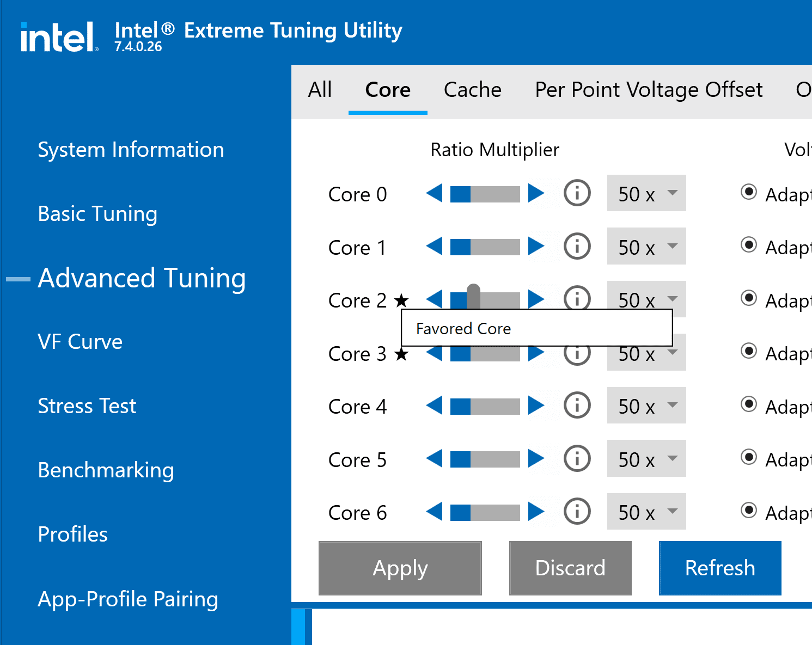Screen dimensions: 812x645
Task: Click the Discard button
Action: 570,568
